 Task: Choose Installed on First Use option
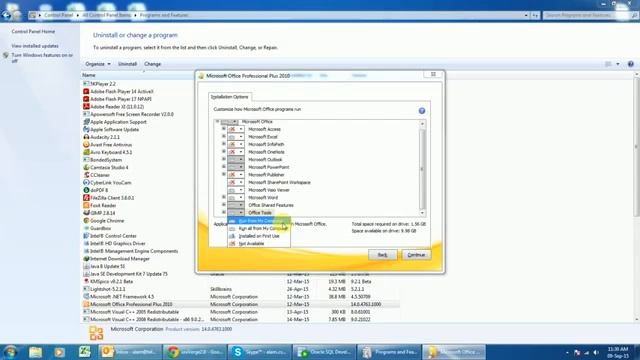(x=259, y=236)
